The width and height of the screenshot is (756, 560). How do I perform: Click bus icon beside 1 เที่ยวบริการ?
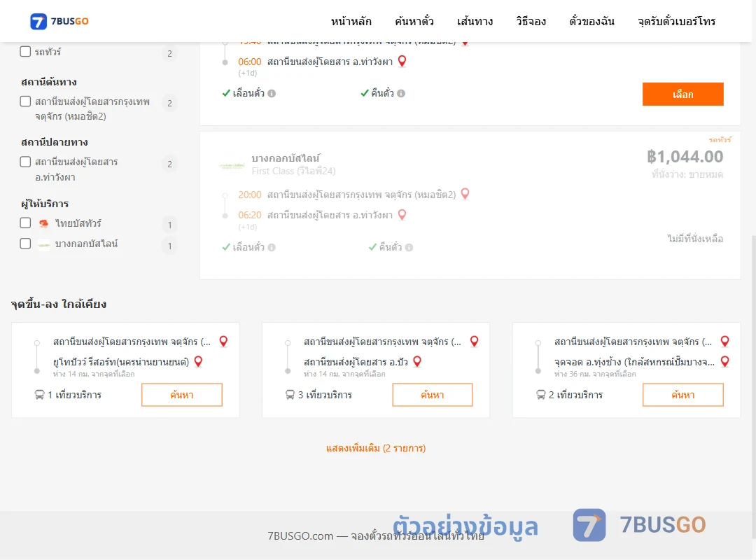[x=39, y=395]
